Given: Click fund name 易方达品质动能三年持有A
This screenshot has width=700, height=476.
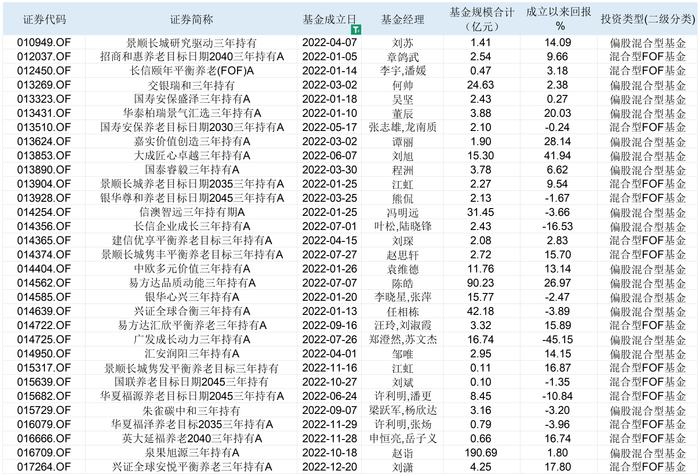Looking at the screenshot, I should tap(192, 283).
